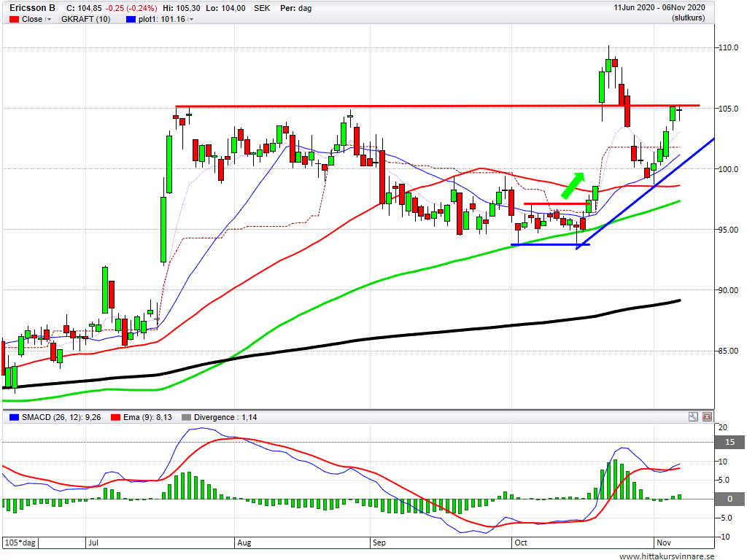Select the plot1: 101.16 label
Screen dimensions: 747x560
click(x=161, y=19)
